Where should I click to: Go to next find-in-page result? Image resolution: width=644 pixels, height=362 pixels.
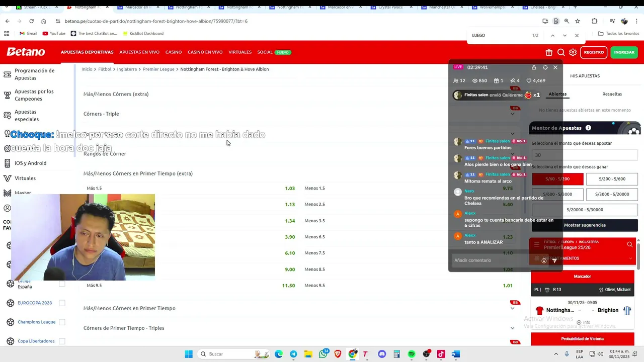(x=565, y=35)
